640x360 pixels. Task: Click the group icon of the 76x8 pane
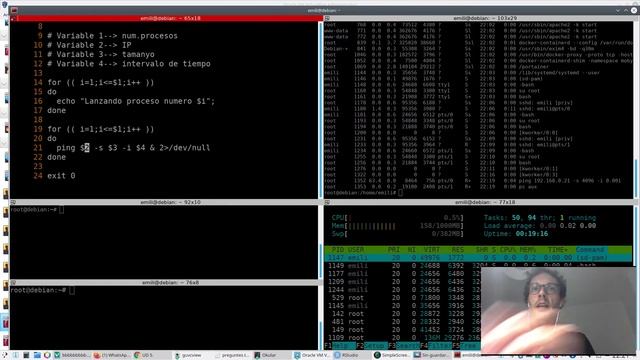[13, 282]
